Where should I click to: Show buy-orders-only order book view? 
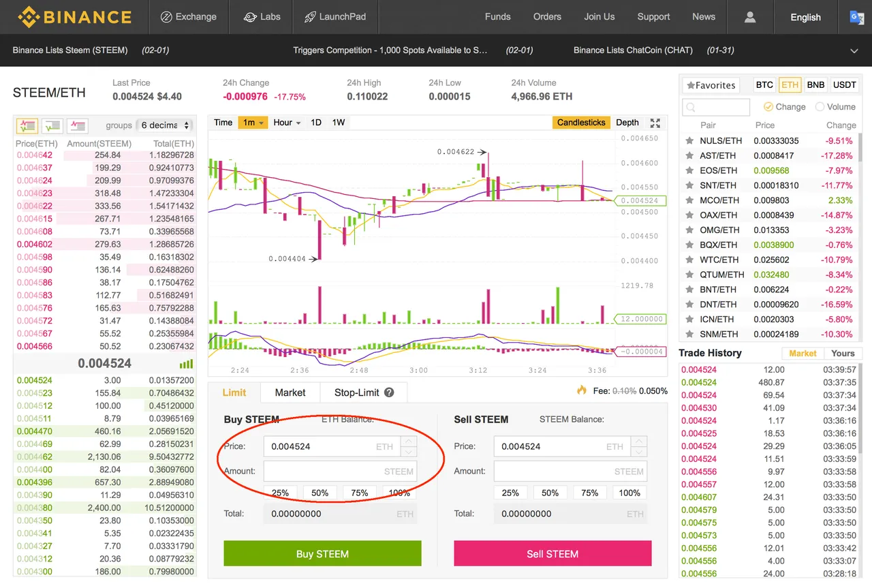[52, 125]
